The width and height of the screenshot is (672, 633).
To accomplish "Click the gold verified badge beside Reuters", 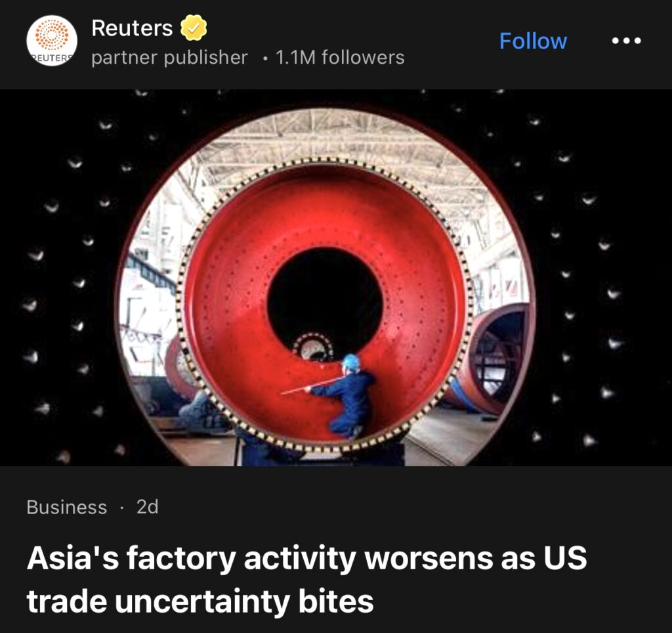I will coord(194,28).
